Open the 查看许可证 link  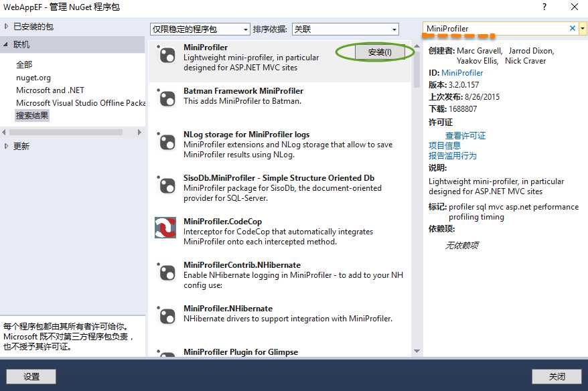465,135
